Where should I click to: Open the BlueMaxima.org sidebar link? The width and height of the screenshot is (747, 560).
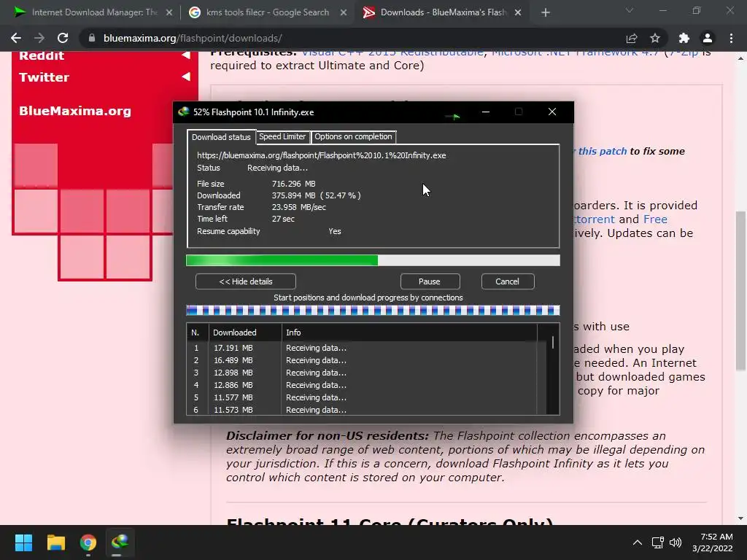pos(75,111)
